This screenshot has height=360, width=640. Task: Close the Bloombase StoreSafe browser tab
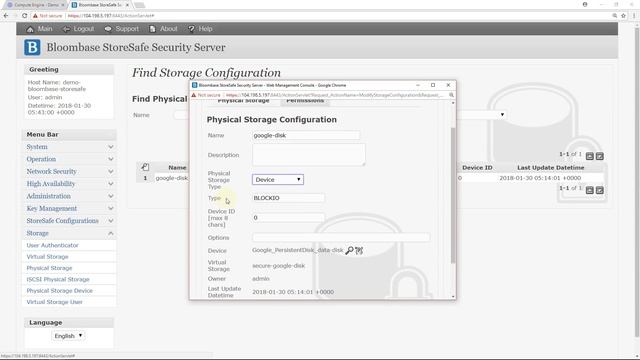(x=127, y=5)
